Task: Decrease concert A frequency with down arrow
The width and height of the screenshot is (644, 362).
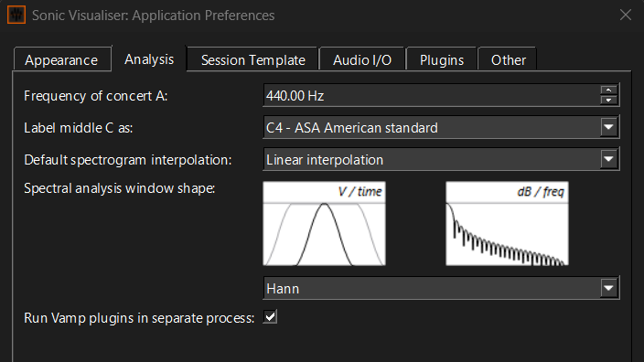Action: click(x=608, y=100)
